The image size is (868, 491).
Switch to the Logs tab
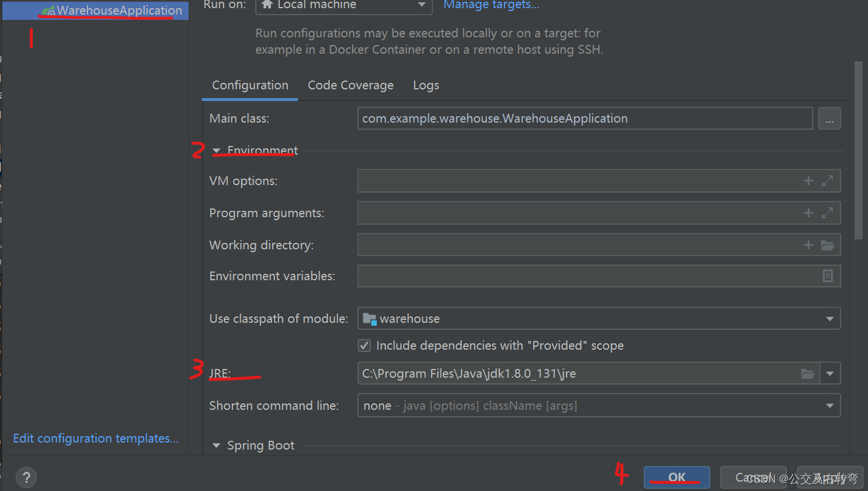pos(425,85)
